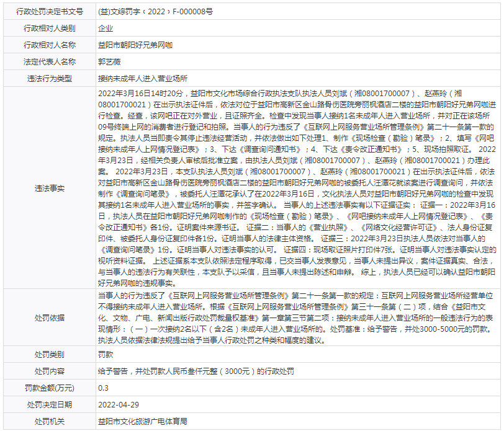Viewport: 504px width, 431px height.
Task: Click the 处罚依据 row label
Action: click(50, 317)
